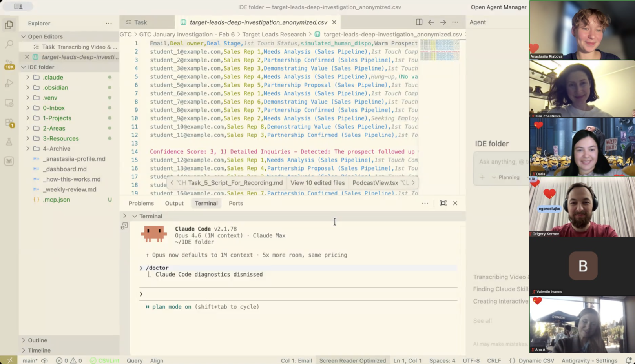
Task: Click the editor minimap preview
Action: click(x=440, y=51)
